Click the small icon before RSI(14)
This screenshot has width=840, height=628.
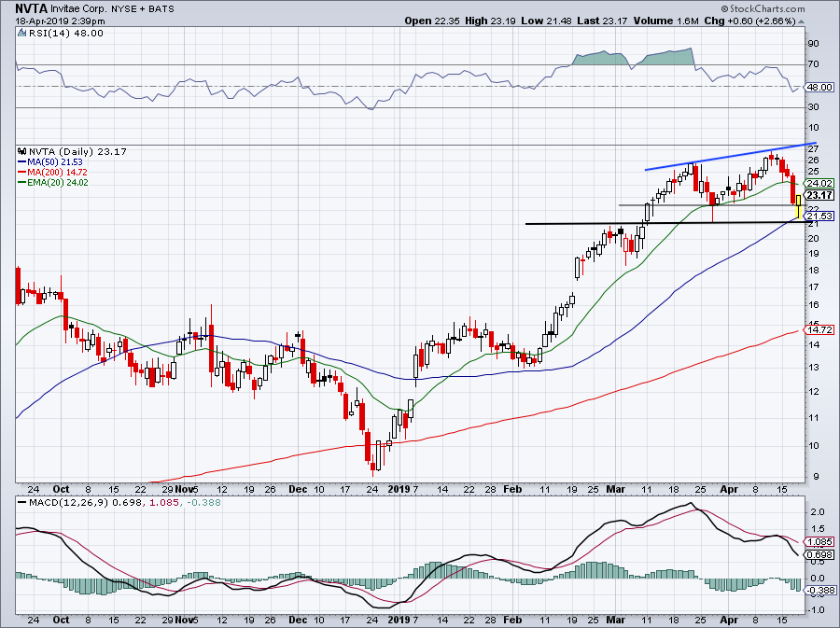pyautogui.click(x=21, y=33)
